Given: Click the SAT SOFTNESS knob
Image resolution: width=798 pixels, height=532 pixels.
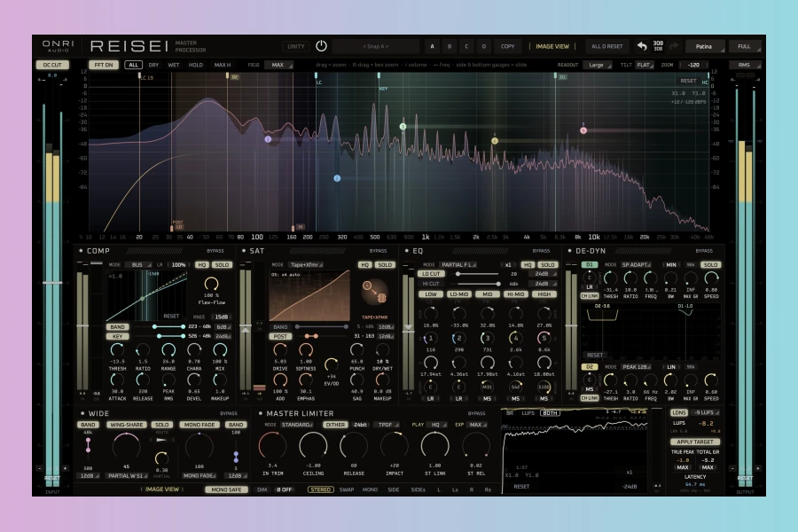Looking at the screenshot, I should tap(305, 349).
